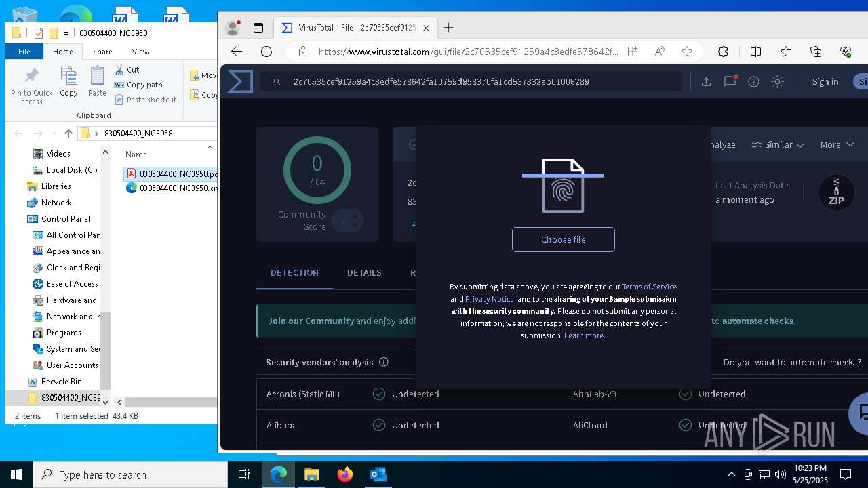Click the Read aloud icon in address bar
Viewport: 868px width, 488px height.
click(x=660, y=52)
